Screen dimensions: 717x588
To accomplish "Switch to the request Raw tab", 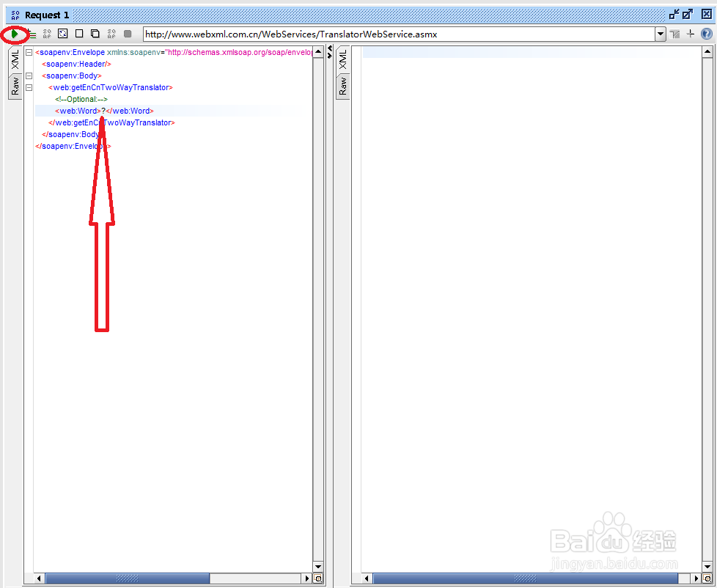I will (x=15, y=86).
